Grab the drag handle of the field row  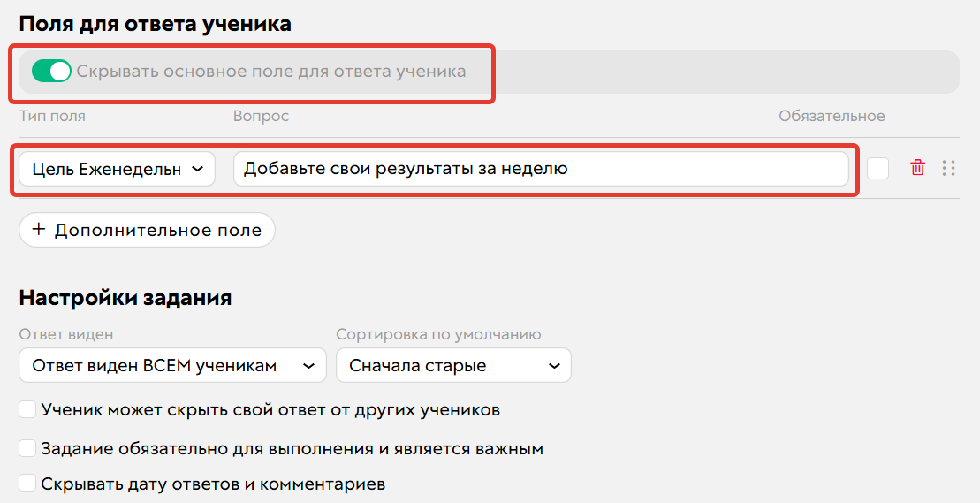tap(948, 168)
